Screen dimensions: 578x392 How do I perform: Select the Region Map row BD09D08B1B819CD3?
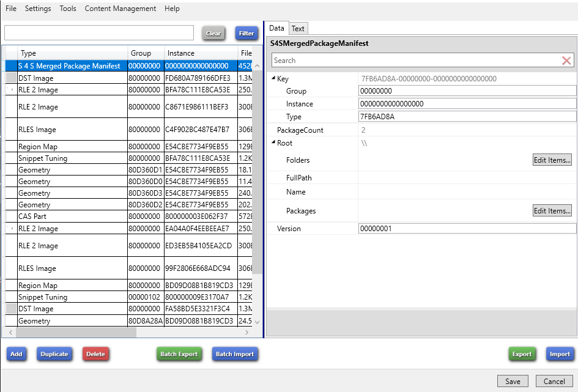point(128,285)
